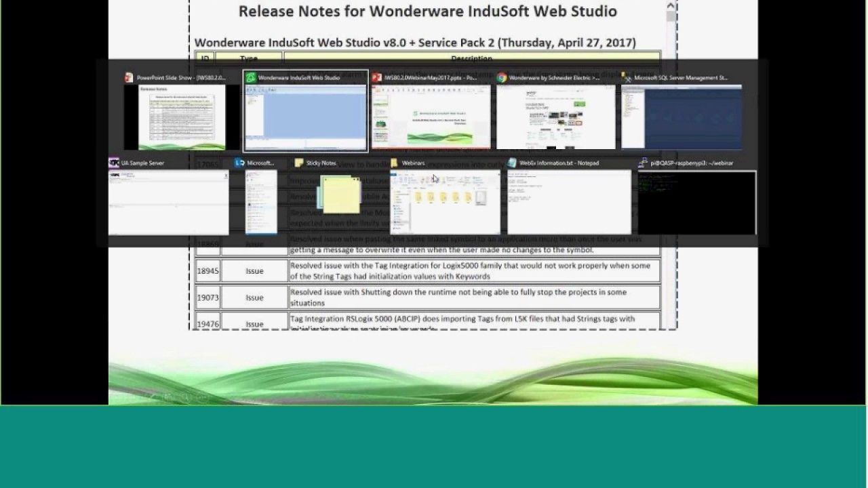Switch to the Chrome Wonderware by Schneider Electric thumbnail
Viewport: 868px width, 488px height.
point(556,117)
